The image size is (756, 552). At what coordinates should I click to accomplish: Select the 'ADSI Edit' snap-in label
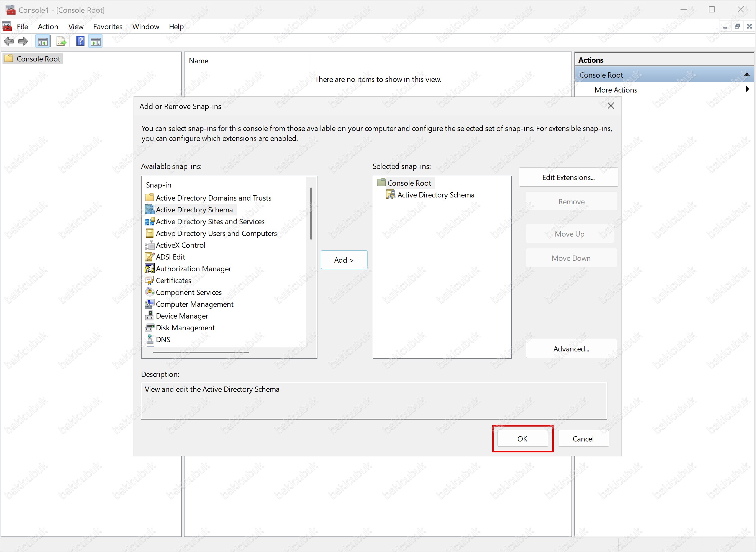171,257
